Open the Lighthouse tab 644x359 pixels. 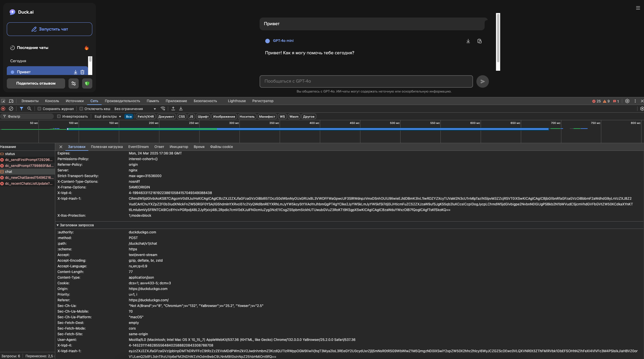tap(237, 101)
